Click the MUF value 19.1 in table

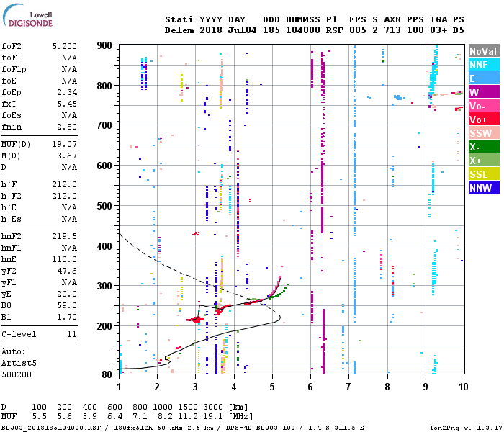click(213, 417)
